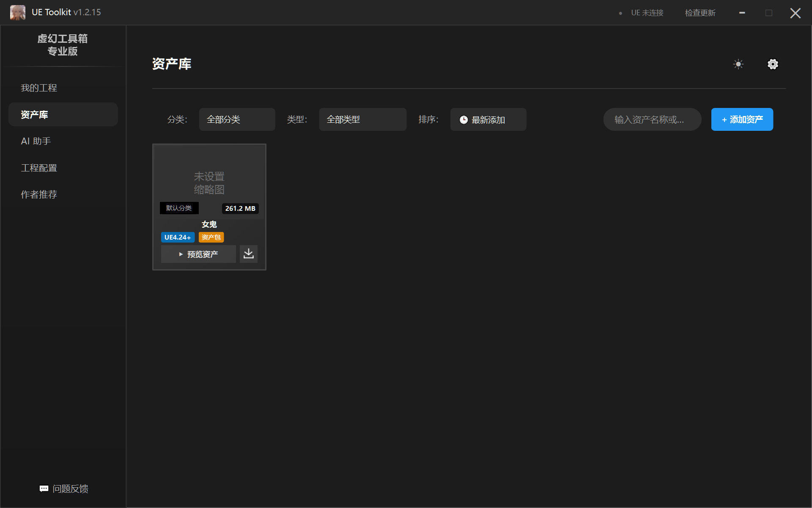This screenshot has height=508, width=812.
Task: Open 工程配置 page
Action: (x=63, y=168)
